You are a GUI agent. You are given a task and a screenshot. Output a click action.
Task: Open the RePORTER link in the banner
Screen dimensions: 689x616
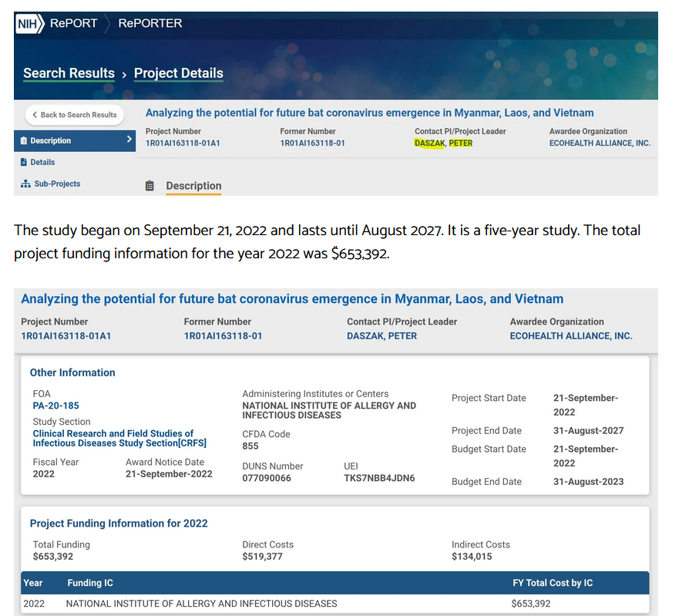click(x=150, y=23)
